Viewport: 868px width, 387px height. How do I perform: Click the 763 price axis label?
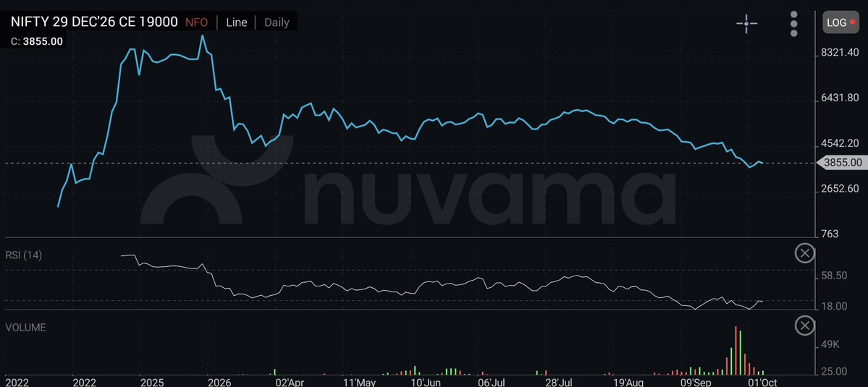point(830,234)
